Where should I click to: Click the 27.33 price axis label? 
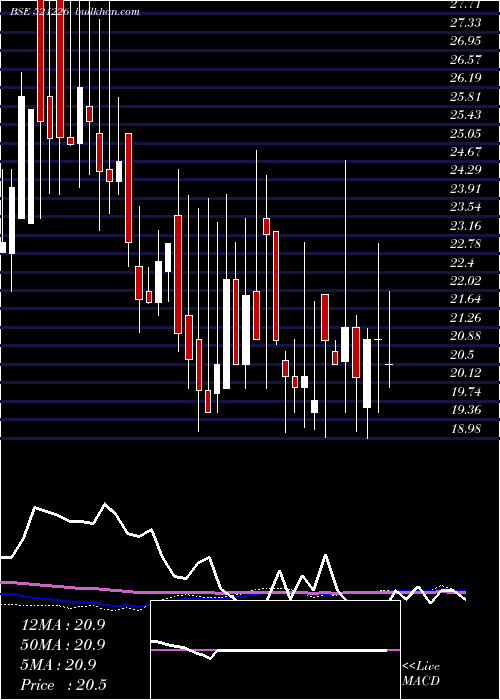[x=465, y=23]
